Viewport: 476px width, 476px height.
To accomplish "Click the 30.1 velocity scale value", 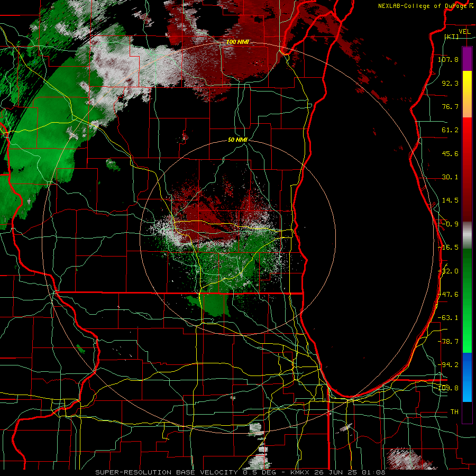I will [450, 177].
